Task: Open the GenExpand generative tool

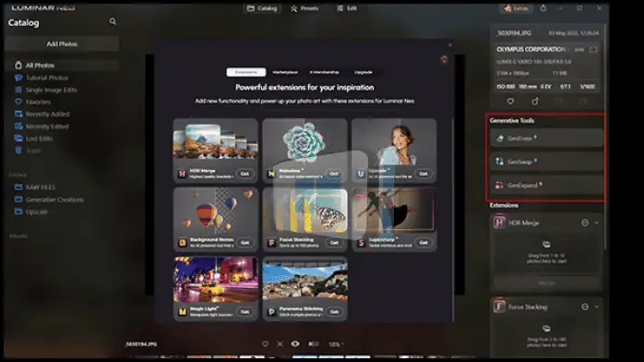Action: (x=546, y=186)
